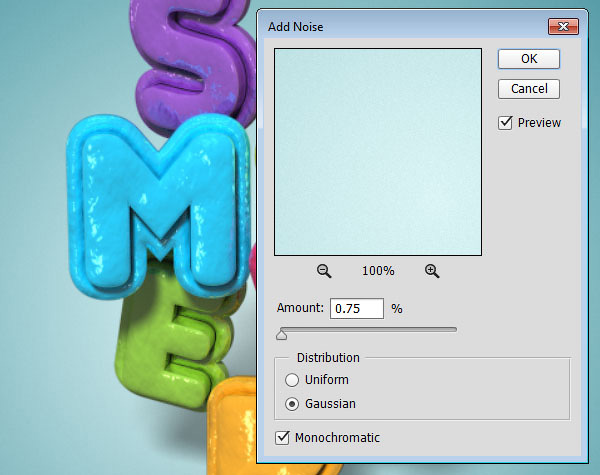Click the Amount percentage field
Image resolution: width=600 pixels, height=475 pixels.
tap(357, 309)
